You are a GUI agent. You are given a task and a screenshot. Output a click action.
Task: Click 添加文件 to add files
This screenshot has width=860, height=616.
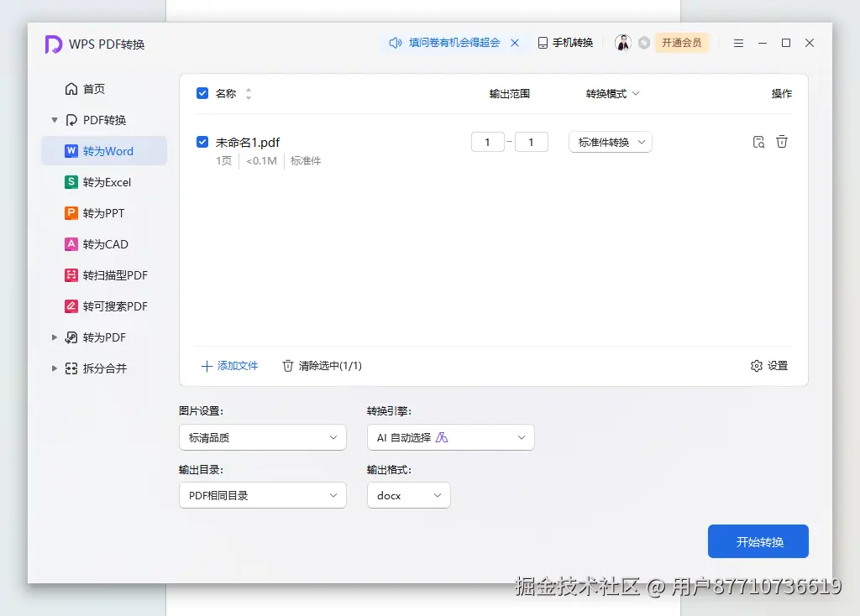[x=229, y=366]
